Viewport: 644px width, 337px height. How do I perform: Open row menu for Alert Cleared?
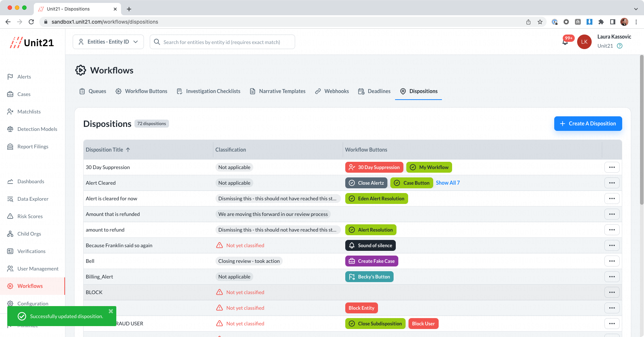pos(612,183)
